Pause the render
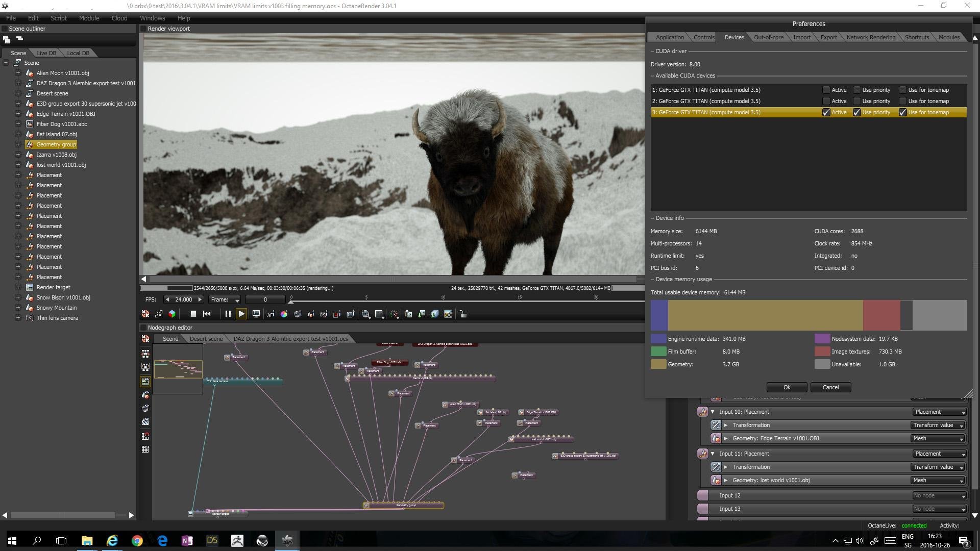This screenshot has width=980, height=551. tap(228, 314)
